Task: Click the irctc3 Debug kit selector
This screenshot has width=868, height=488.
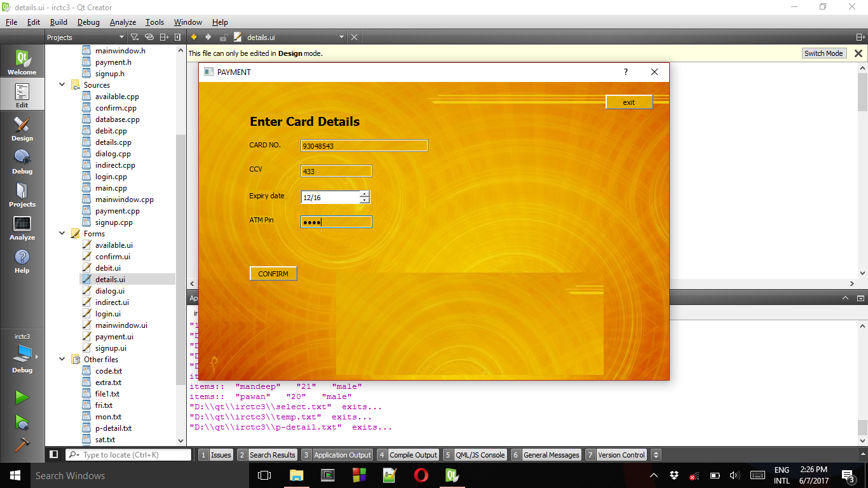Action: point(22,353)
